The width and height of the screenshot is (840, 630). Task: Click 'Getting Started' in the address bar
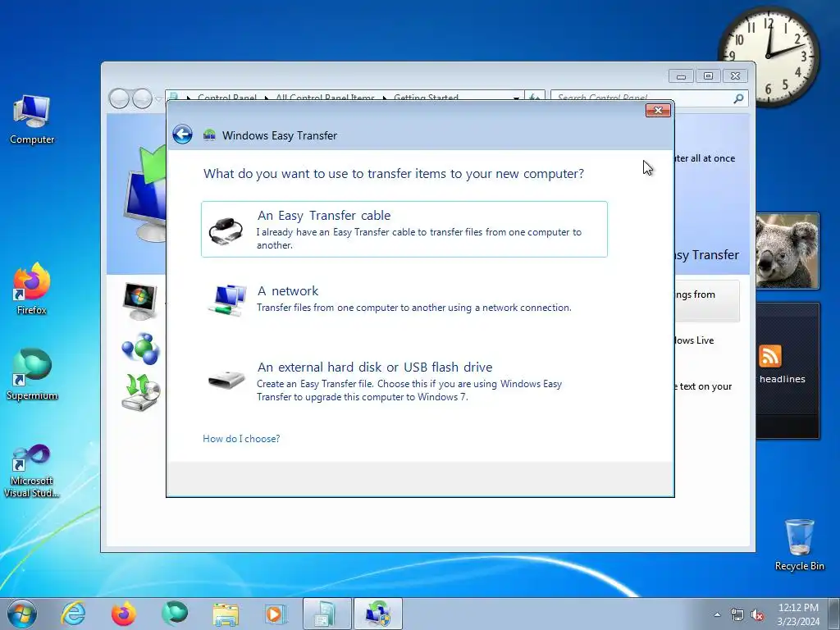click(x=426, y=98)
